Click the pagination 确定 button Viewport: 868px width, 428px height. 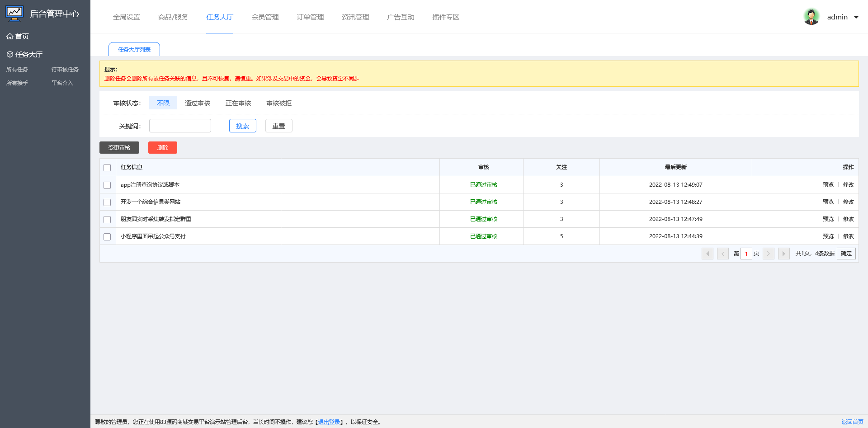pos(846,254)
